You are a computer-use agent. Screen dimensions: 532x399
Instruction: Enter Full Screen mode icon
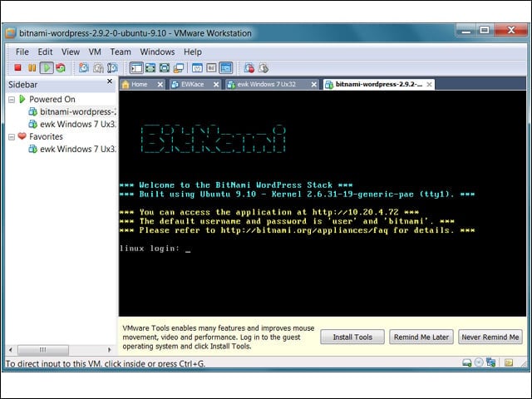point(165,68)
